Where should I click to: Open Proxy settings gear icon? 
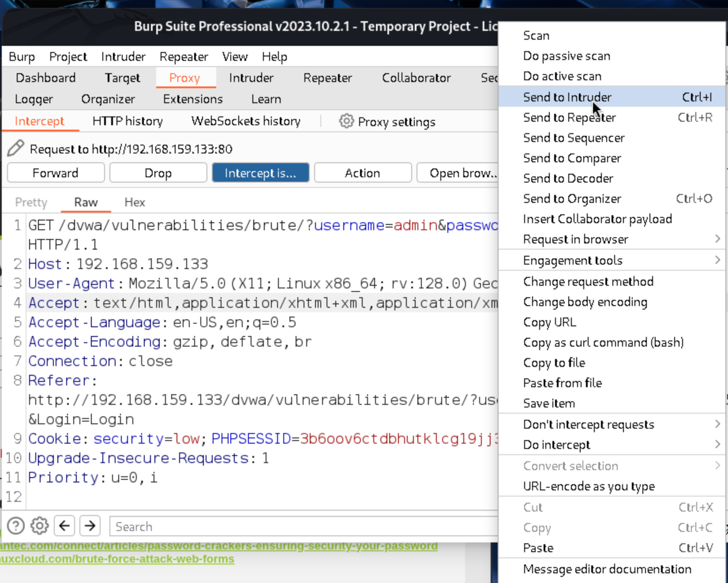(346, 121)
